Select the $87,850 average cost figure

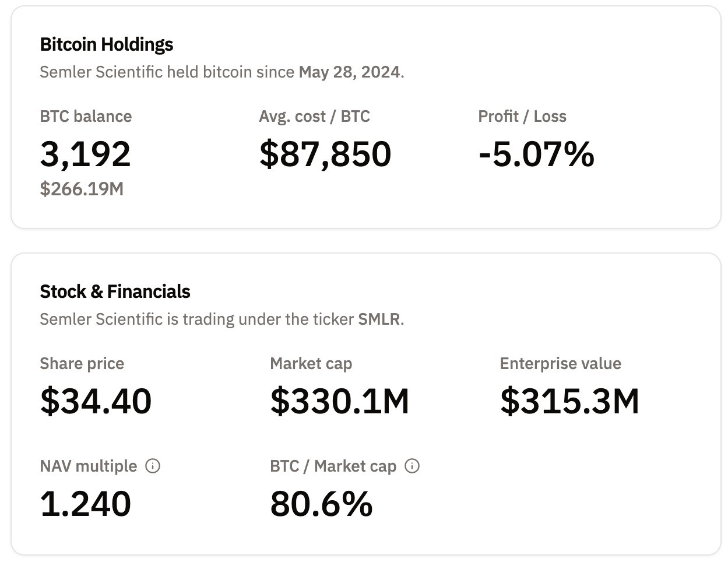click(325, 154)
